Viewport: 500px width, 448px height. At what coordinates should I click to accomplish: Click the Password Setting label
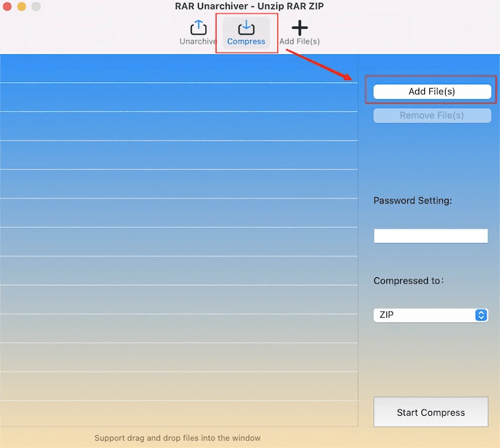point(413,201)
